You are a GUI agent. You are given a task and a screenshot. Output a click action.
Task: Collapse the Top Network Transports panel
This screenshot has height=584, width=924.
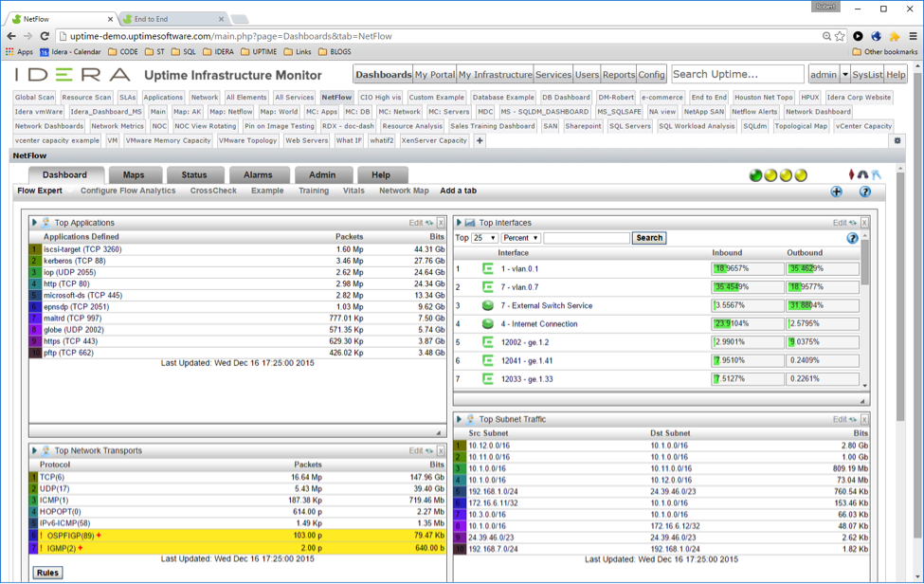[35, 451]
